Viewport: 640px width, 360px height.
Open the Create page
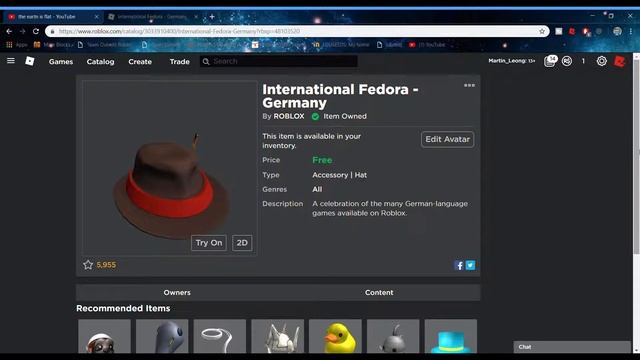coord(140,62)
